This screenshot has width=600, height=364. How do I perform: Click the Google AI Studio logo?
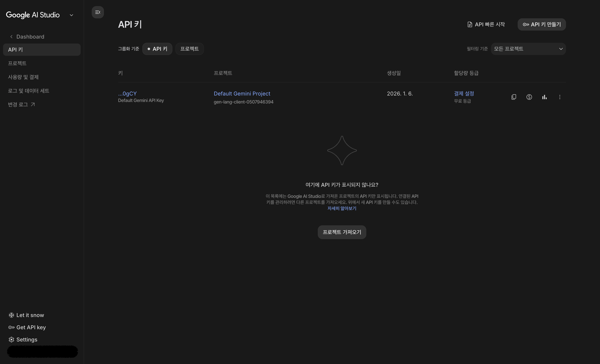[33, 15]
